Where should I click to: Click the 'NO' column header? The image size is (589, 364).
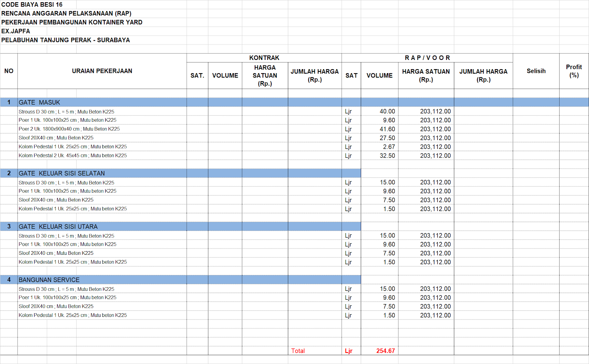pos(9,71)
